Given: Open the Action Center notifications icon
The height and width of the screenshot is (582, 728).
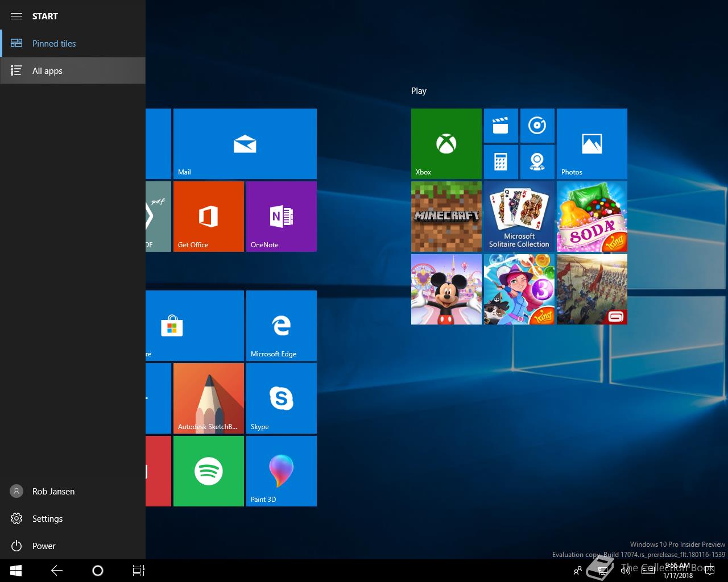Looking at the screenshot, I should (x=709, y=571).
